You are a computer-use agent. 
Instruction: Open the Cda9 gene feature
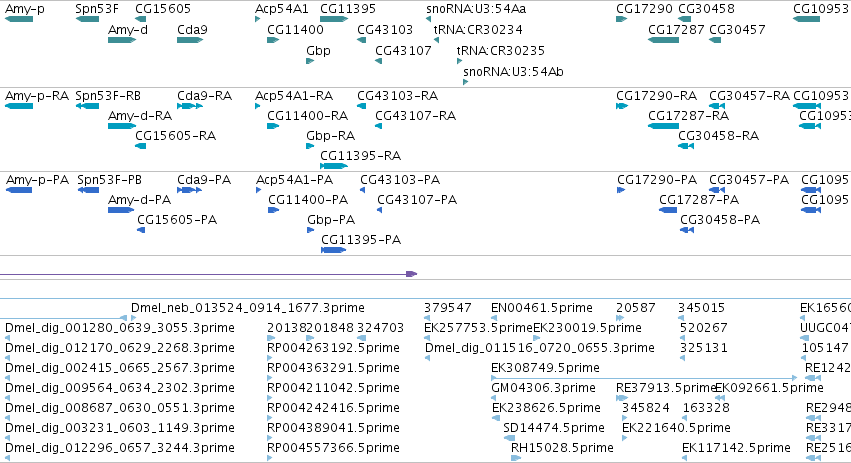(190, 40)
